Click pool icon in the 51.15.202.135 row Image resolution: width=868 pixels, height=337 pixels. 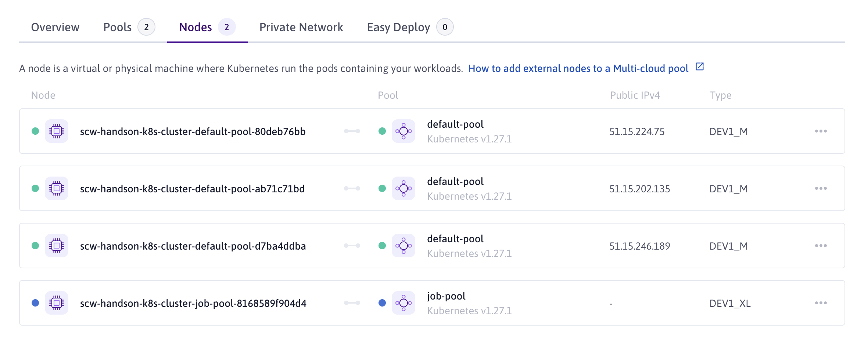click(403, 188)
